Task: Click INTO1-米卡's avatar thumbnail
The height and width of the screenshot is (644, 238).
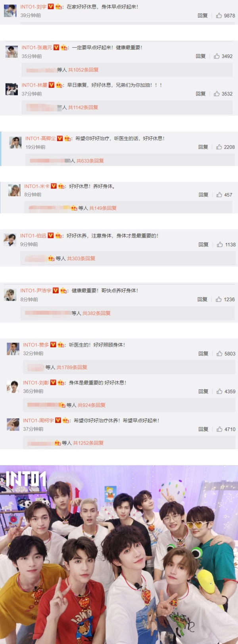Action: point(14,190)
